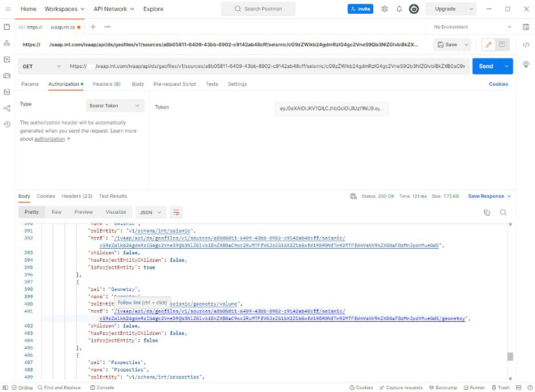Open the environment quick look icon
Screen dimensions: 535x392
coord(526,27)
